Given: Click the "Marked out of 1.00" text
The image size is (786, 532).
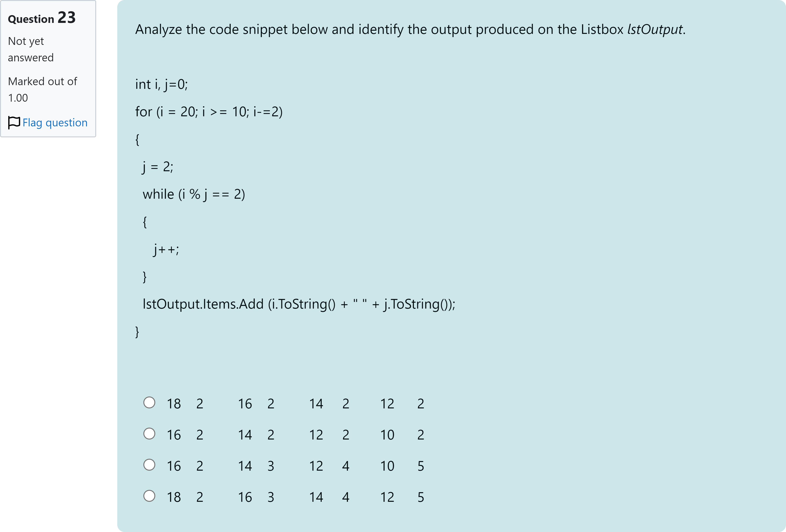Looking at the screenshot, I should click(42, 90).
